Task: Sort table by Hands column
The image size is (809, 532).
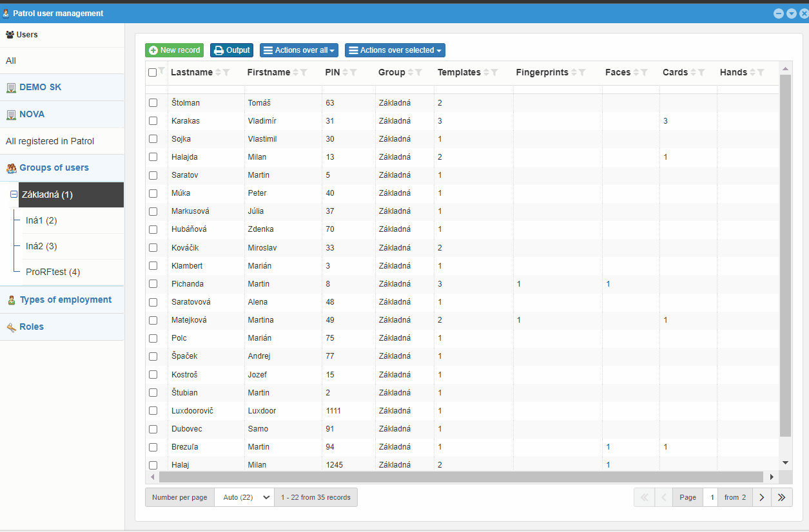Action: pyautogui.click(x=752, y=73)
